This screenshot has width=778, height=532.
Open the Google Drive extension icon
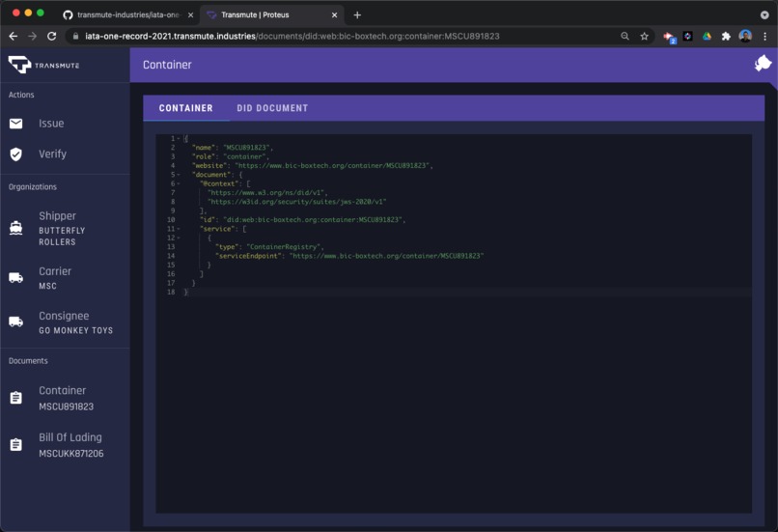pos(707,37)
